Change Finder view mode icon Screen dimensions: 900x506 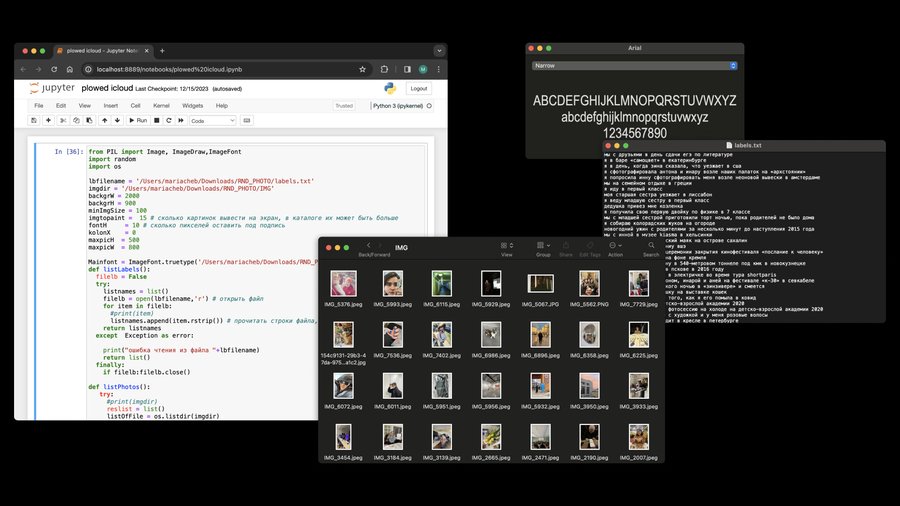pos(506,246)
